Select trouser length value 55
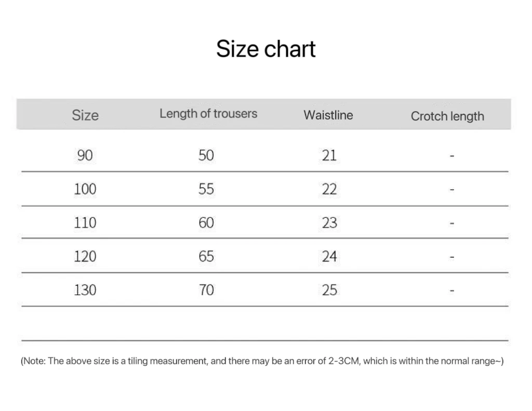Viewport: 532px width, 411px height. pyautogui.click(x=206, y=189)
